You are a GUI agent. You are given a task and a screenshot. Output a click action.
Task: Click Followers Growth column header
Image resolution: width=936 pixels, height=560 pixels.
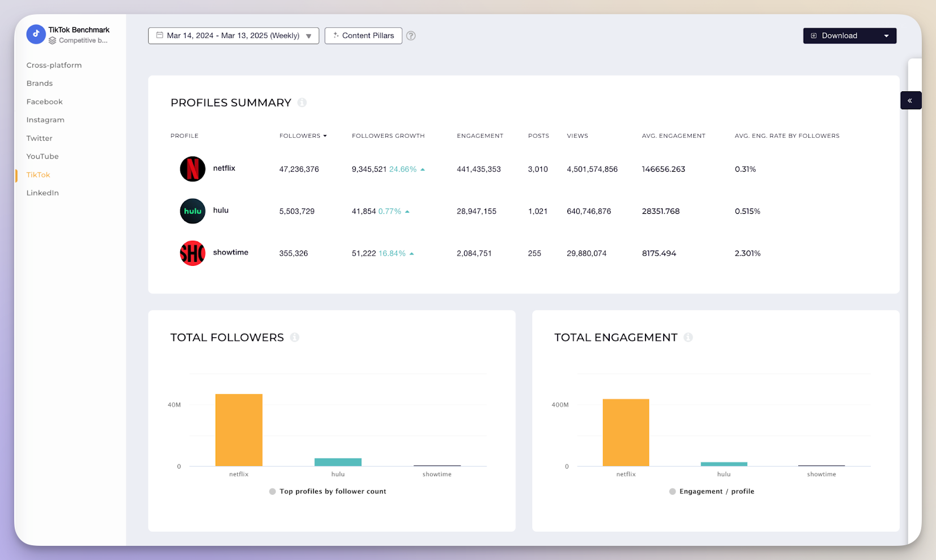[x=388, y=136]
